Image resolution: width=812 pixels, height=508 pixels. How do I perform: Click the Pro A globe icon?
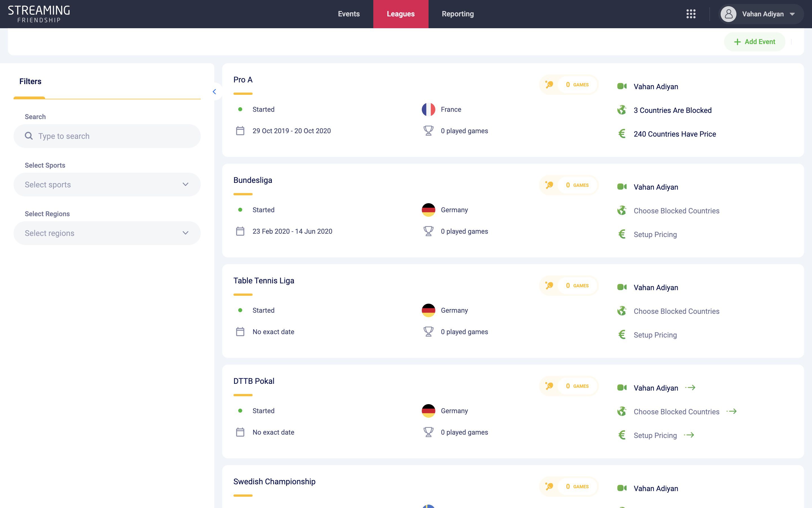[x=622, y=110]
